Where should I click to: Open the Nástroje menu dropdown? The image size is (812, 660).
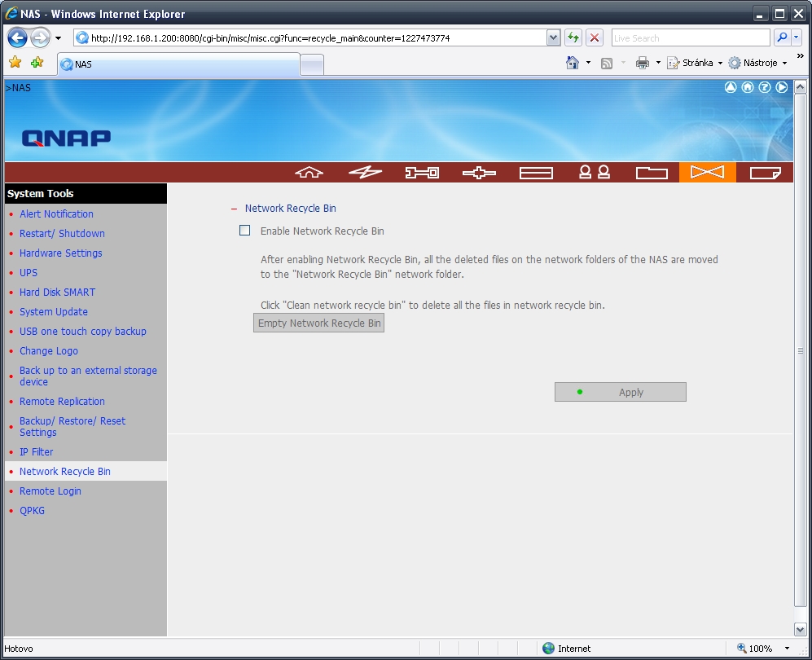click(758, 63)
